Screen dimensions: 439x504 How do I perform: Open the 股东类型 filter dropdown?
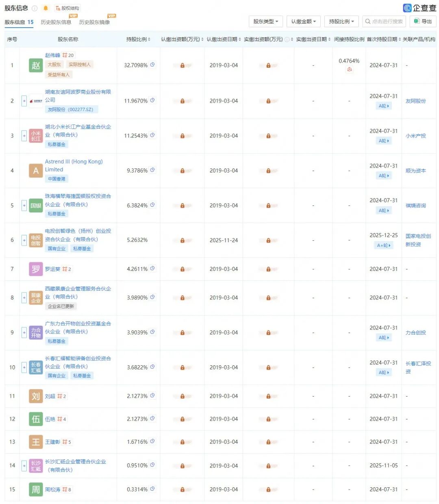pyautogui.click(x=266, y=22)
